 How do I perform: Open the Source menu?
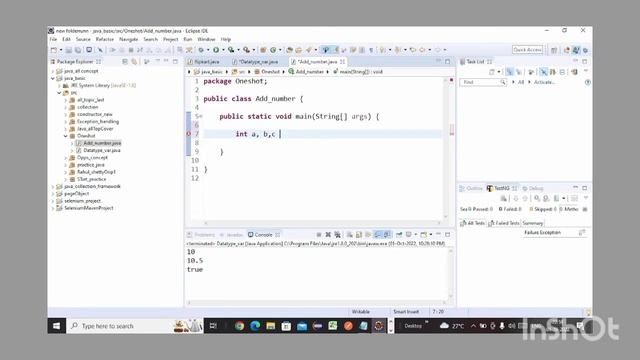click(x=83, y=39)
